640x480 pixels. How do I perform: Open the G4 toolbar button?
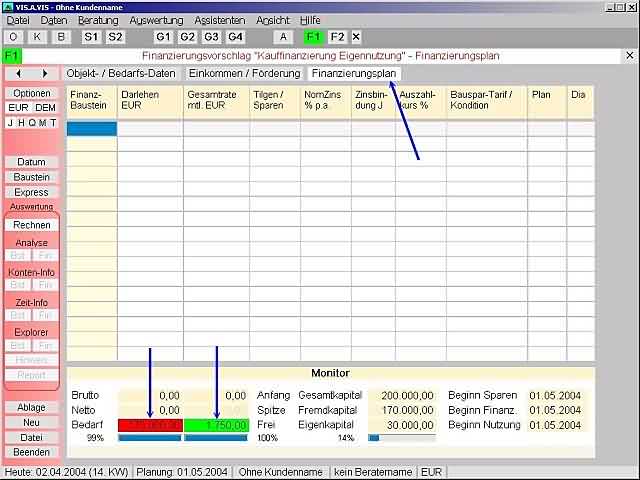(x=236, y=37)
